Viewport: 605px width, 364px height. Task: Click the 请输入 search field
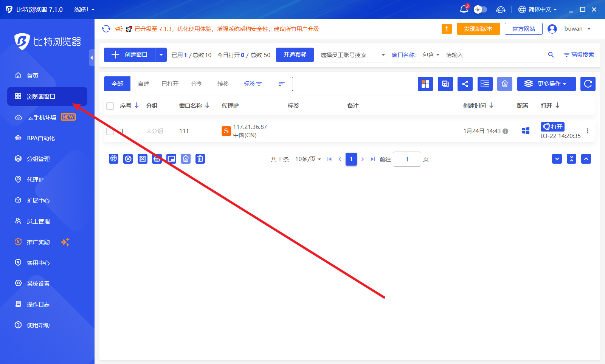tap(495, 55)
